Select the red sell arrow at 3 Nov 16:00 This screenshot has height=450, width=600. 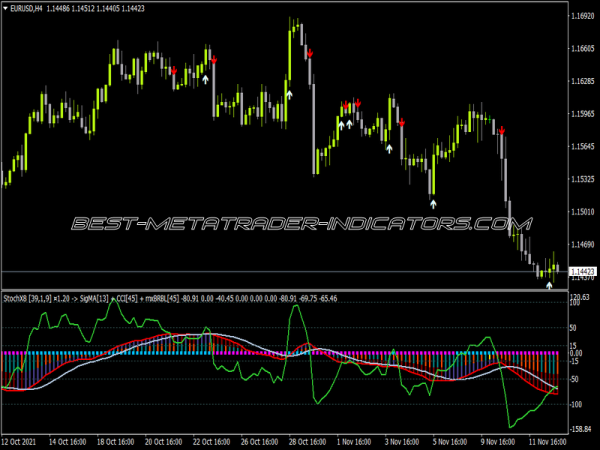(x=402, y=122)
